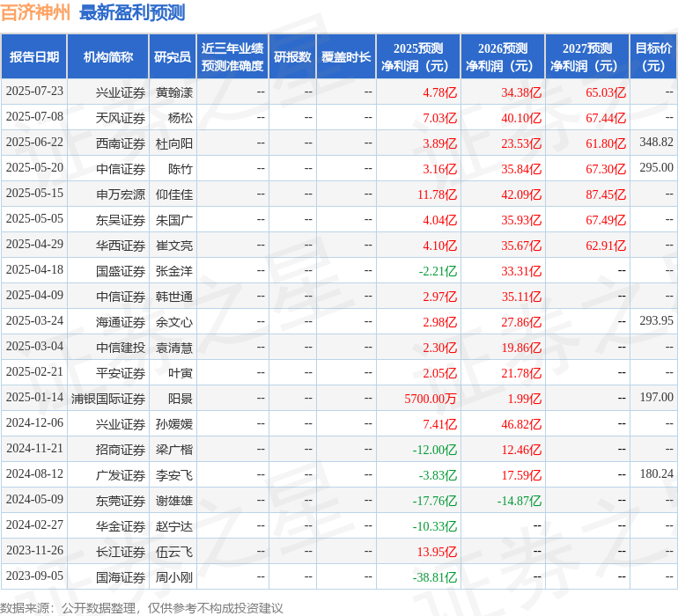The height and width of the screenshot is (616, 678).
Task: Click the 百济神州 title text
Action: pyautogui.click(x=35, y=12)
